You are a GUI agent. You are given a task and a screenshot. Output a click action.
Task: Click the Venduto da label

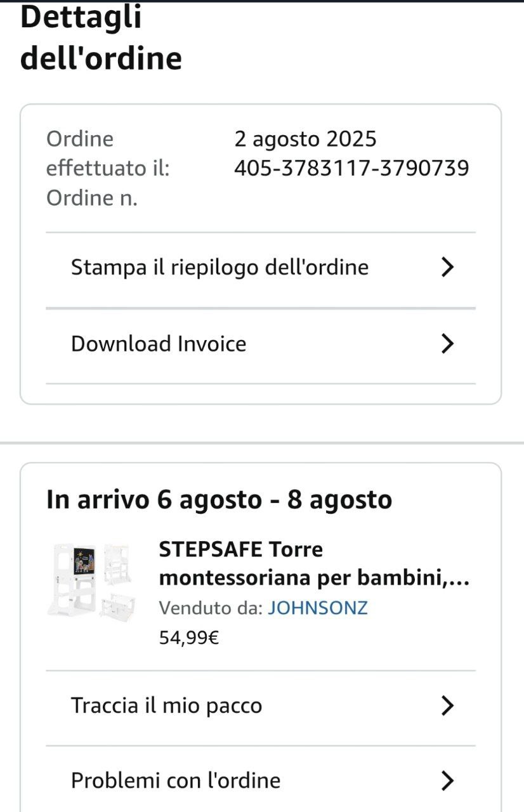(210, 608)
